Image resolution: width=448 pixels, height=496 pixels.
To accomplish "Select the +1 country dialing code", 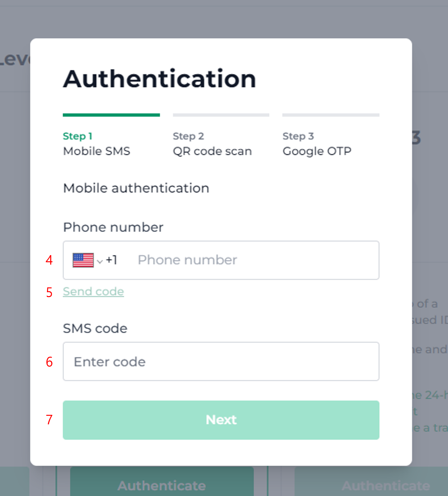I will click(x=112, y=260).
